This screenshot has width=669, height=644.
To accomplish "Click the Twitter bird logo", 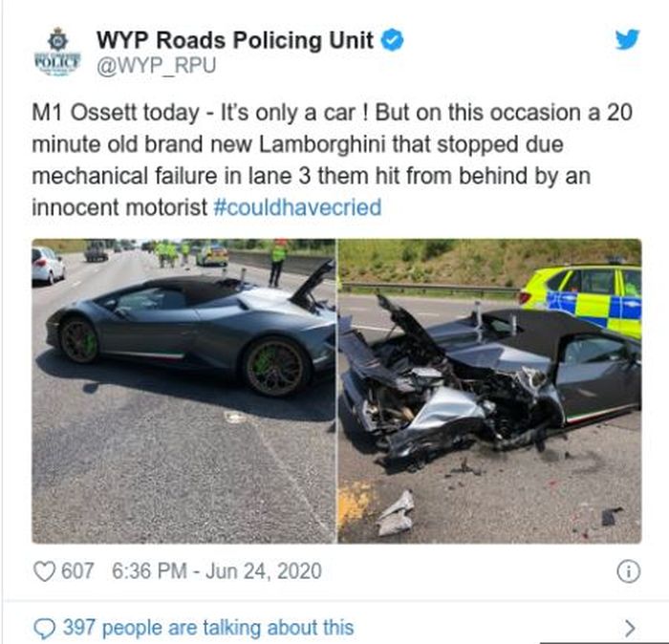I will [627, 39].
